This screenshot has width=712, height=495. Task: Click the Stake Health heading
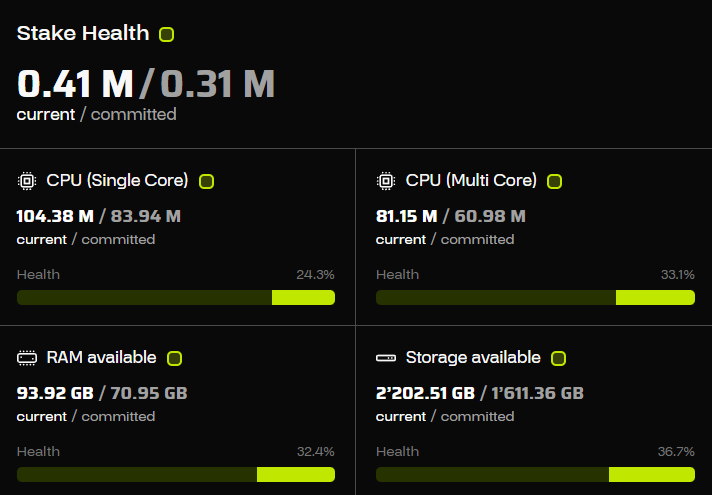pos(83,33)
